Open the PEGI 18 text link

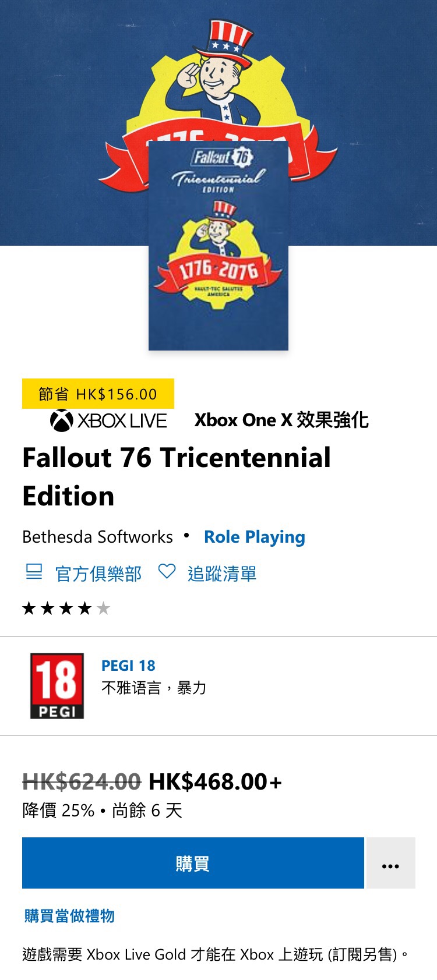128,666
